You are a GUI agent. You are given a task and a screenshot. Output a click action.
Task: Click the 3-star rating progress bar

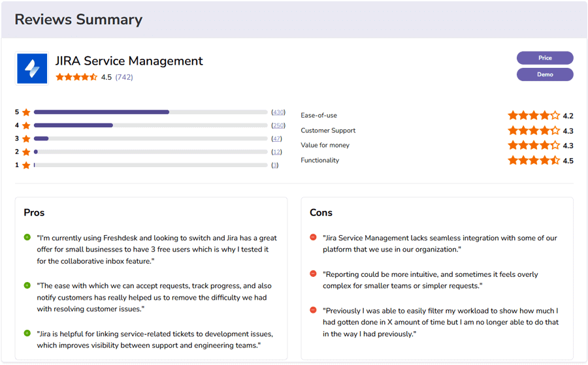(x=150, y=138)
